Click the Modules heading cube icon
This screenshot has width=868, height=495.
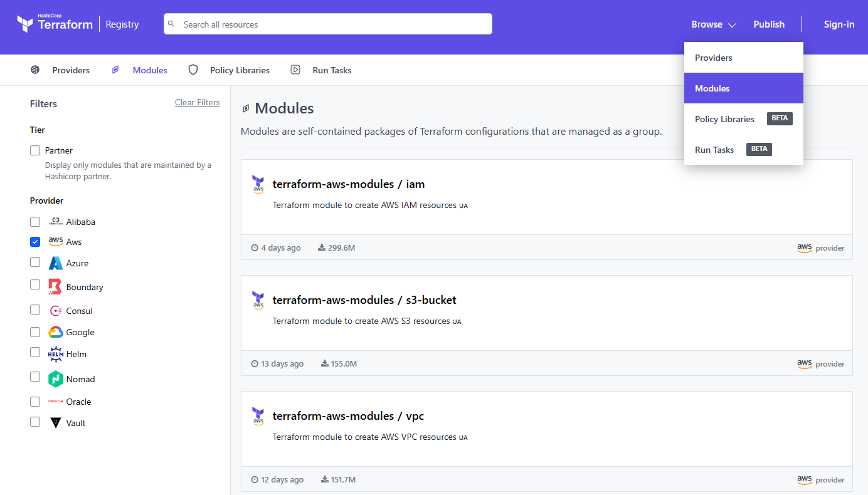246,108
